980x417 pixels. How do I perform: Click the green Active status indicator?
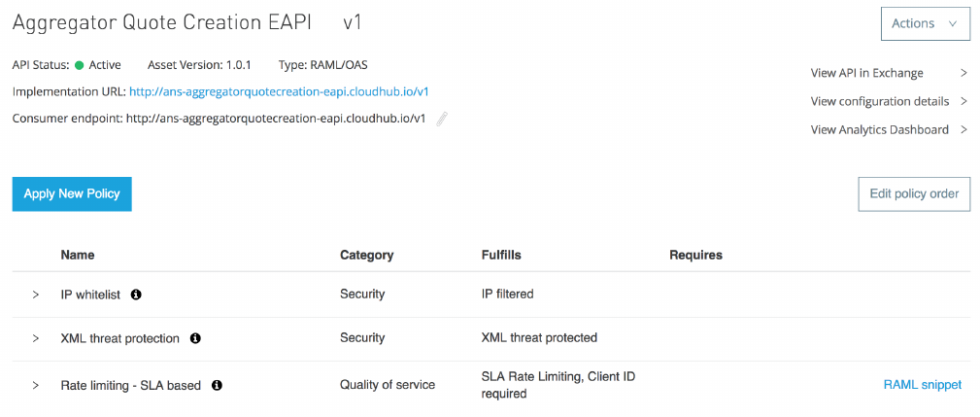[x=80, y=65]
